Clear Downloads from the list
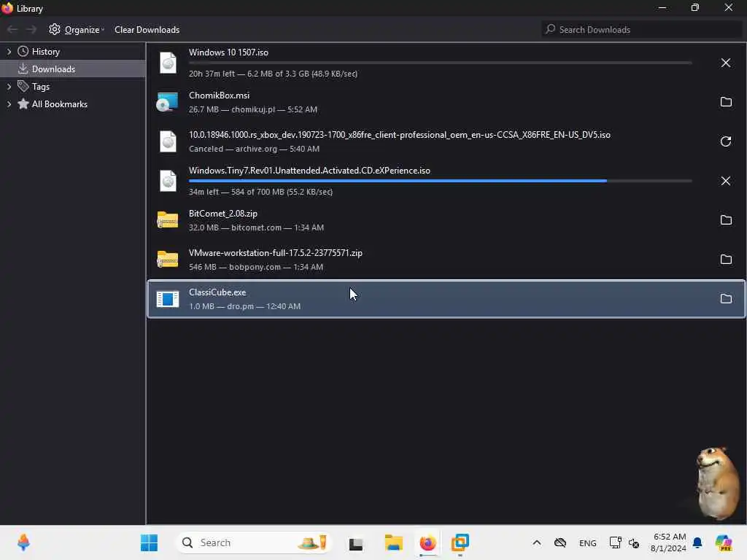The height and width of the screenshot is (560, 747). [x=147, y=29]
